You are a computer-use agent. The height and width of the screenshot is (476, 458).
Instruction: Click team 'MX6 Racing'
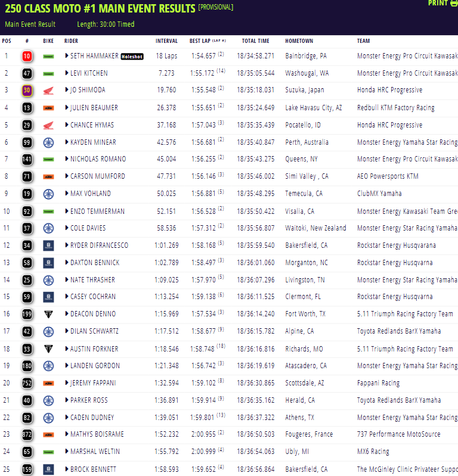(x=373, y=452)
